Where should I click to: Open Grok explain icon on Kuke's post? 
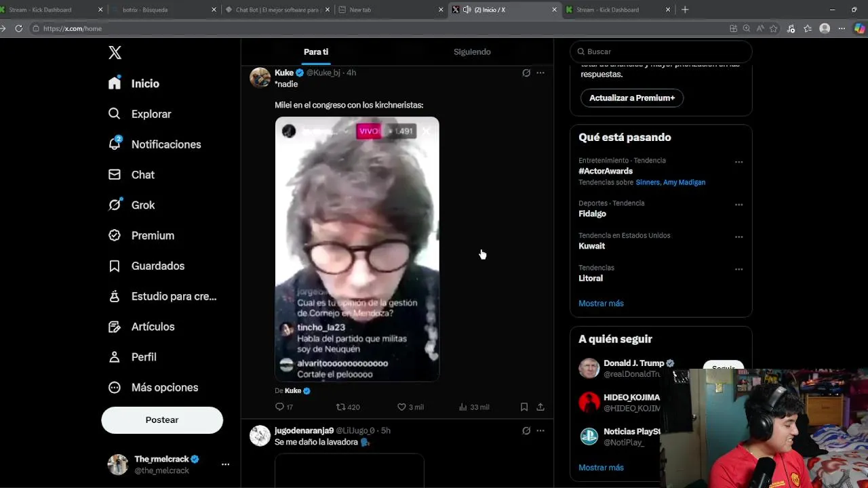click(526, 73)
